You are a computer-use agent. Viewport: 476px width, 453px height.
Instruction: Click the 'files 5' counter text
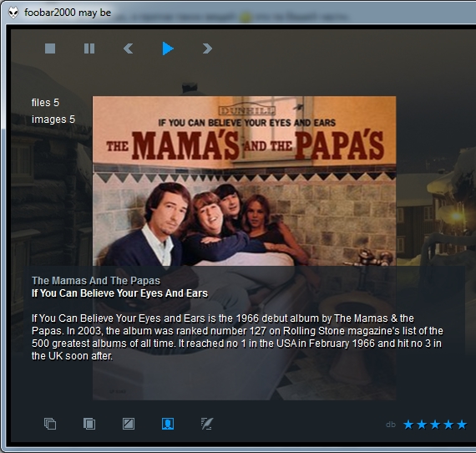[x=45, y=103]
